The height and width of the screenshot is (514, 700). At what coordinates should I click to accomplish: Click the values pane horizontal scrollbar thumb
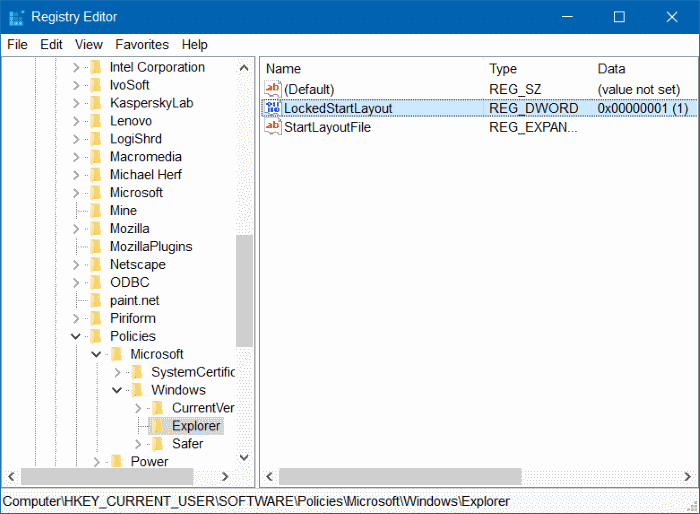pos(400,476)
